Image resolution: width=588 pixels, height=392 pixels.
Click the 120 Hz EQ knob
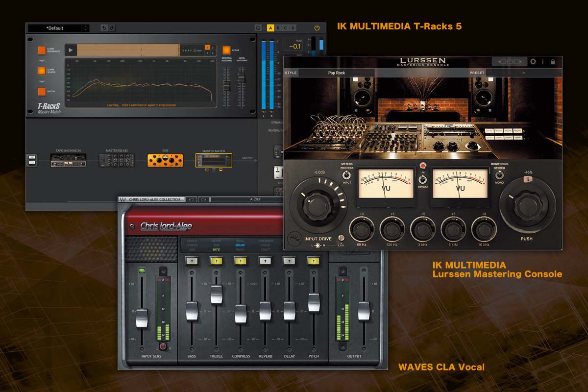click(392, 229)
